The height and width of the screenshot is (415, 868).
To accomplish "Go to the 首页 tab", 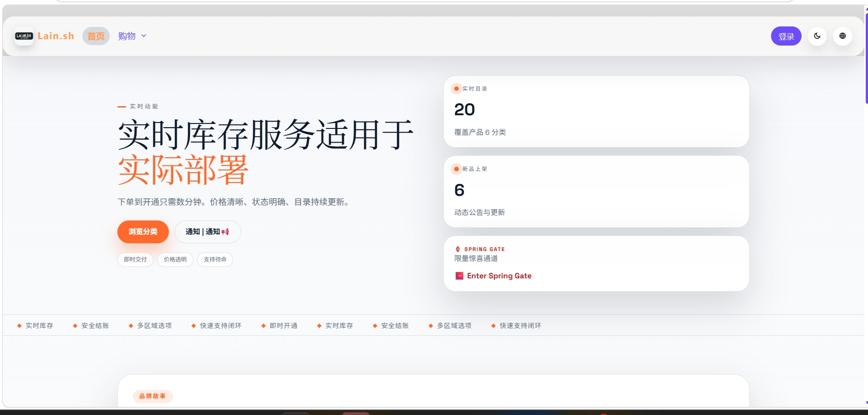I will pyautogui.click(x=96, y=36).
